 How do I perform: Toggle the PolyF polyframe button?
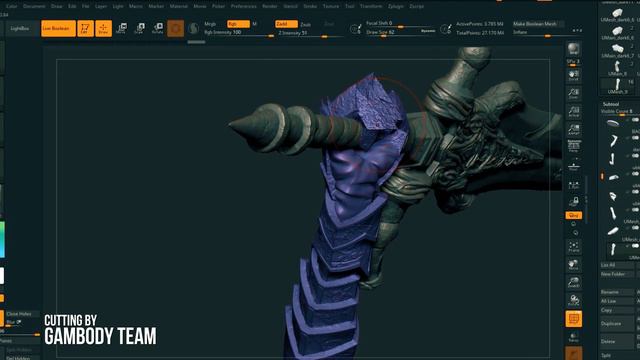(573, 319)
